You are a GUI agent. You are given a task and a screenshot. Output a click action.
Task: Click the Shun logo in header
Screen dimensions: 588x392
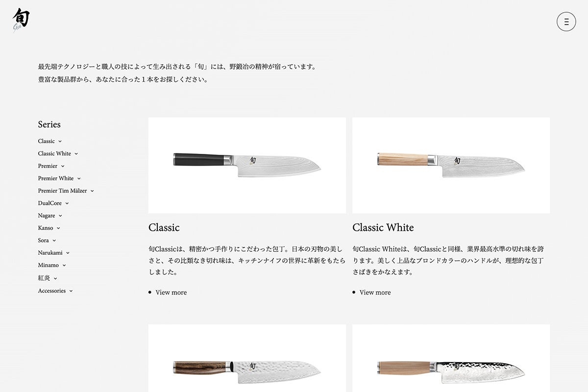point(21,20)
